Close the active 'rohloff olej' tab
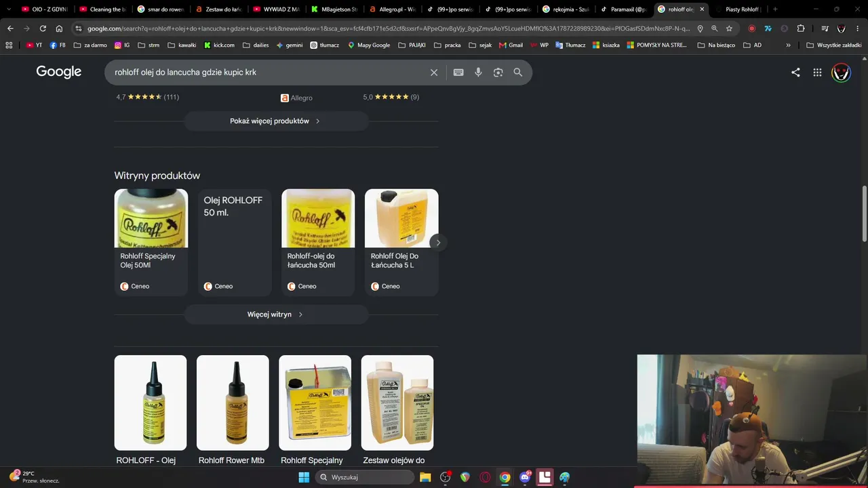The width and height of the screenshot is (868, 488). pyautogui.click(x=702, y=9)
